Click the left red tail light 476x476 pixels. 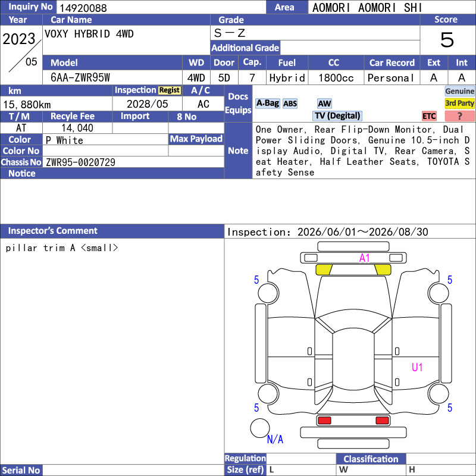324,421
